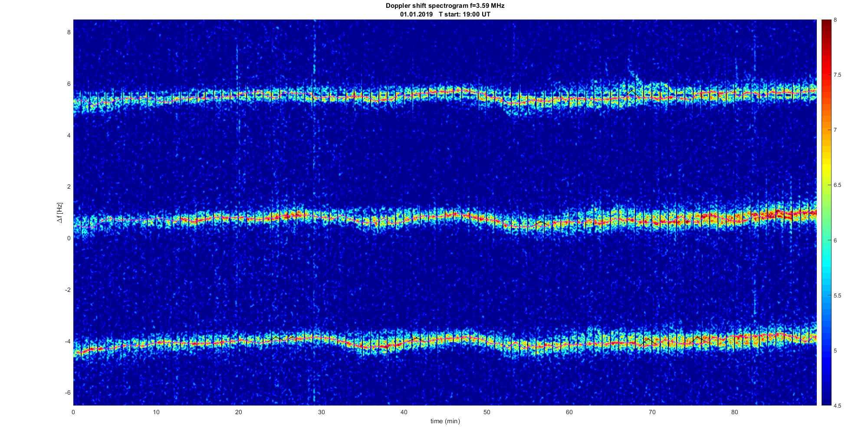Viewport: 868px width, 435px height.
Task: Click colorbar tick label 5.5
Action: click(x=837, y=295)
